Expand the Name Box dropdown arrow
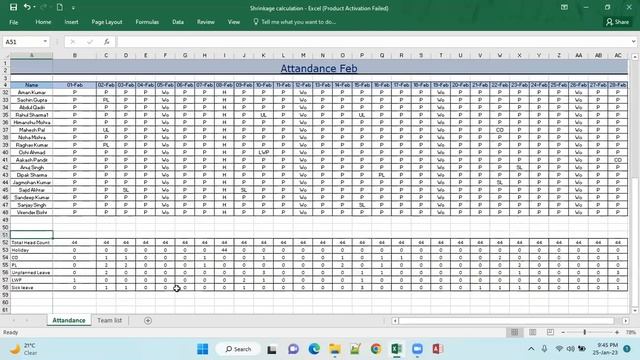This screenshot has width=640, height=360. [x=45, y=42]
